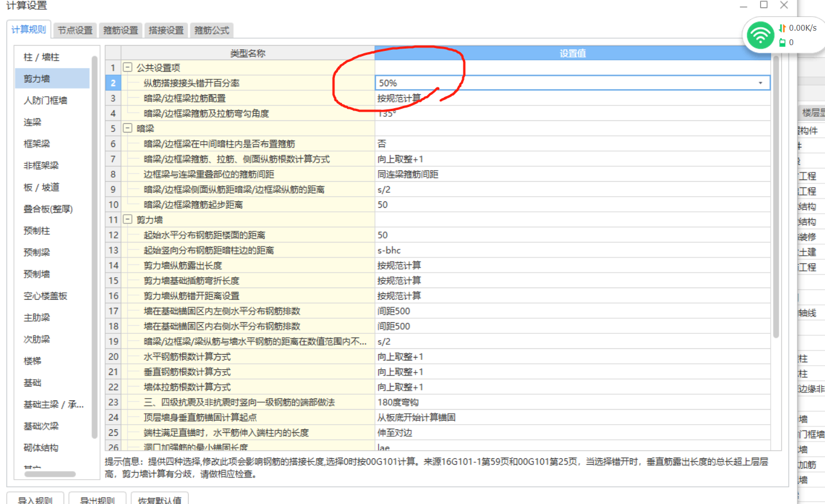This screenshot has width=825, height=504.
Task: Maximize the 计算设置 window
Action: [x=764, y=5]
